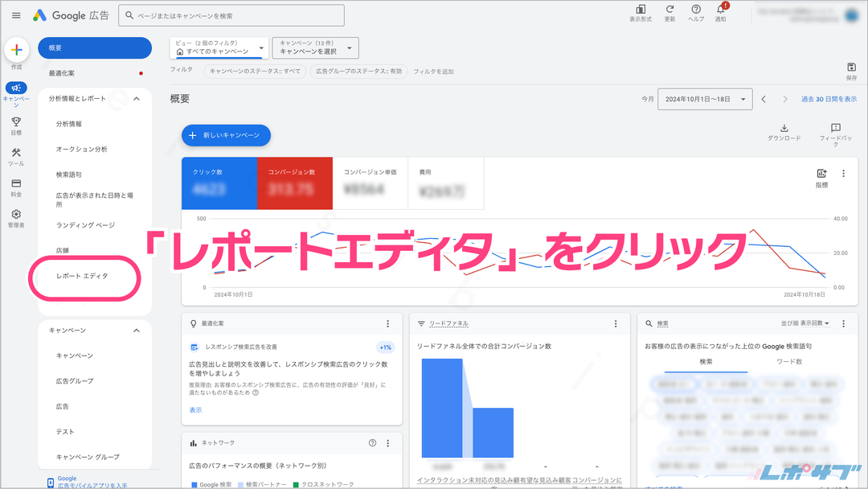Click 新しいキャンペーン button

pyautogui.click(x=226, y=135)
